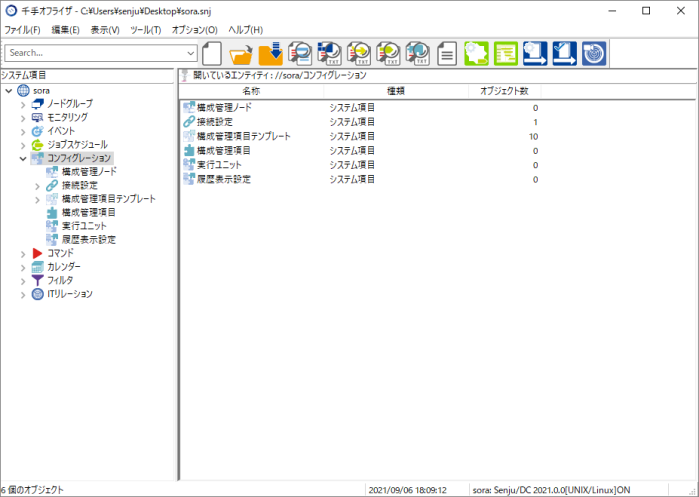Expand 接続設定 in the tree
This screenshot has height=497, width=699.
coord(37,186)
